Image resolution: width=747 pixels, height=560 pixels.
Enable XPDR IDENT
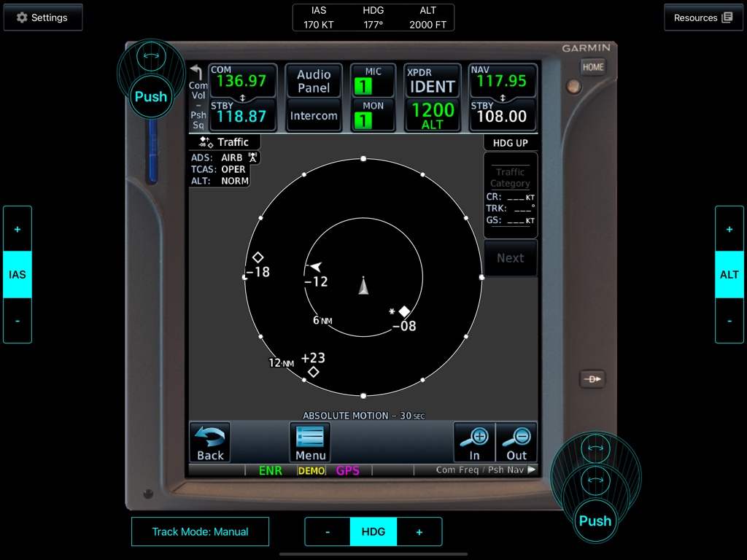[x=432, y=80]
